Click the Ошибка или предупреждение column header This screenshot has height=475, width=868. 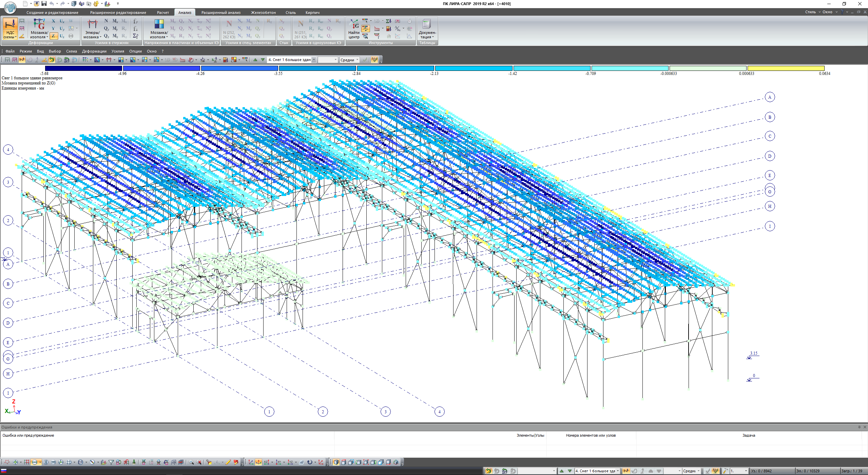click(x=28, y=435)
